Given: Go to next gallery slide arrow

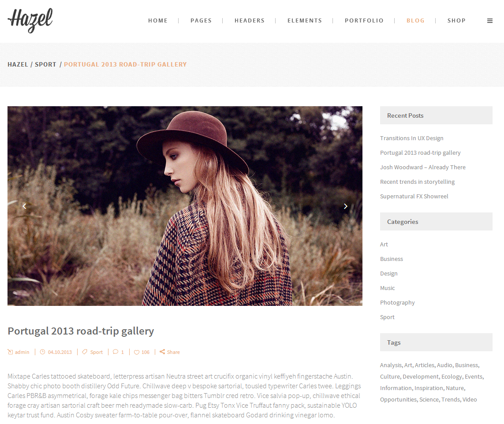Looking at the screenshot, I should pyautogui.click(x=346, y=206).
